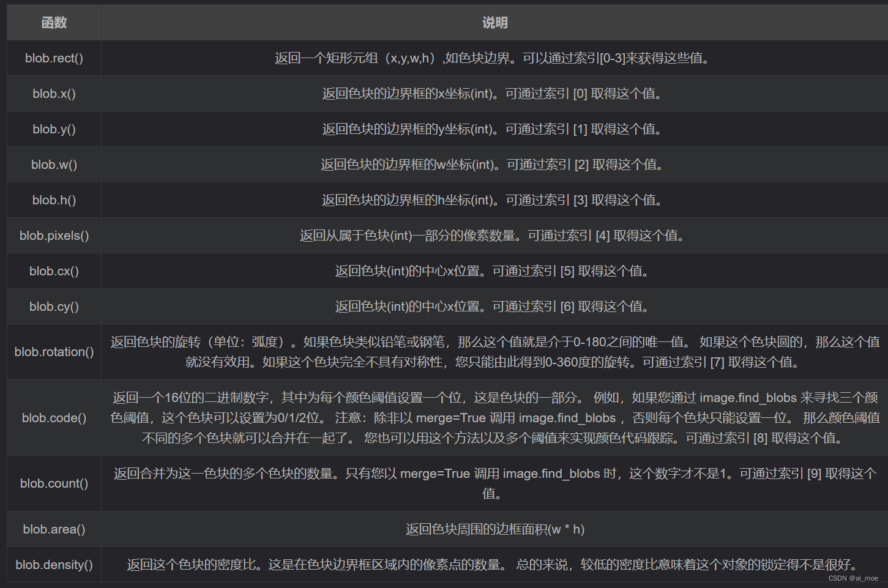The width and height of the screenshot is (888, 588).
Task: Select the blob.w() function cell
Action: [x=54, y=165]
